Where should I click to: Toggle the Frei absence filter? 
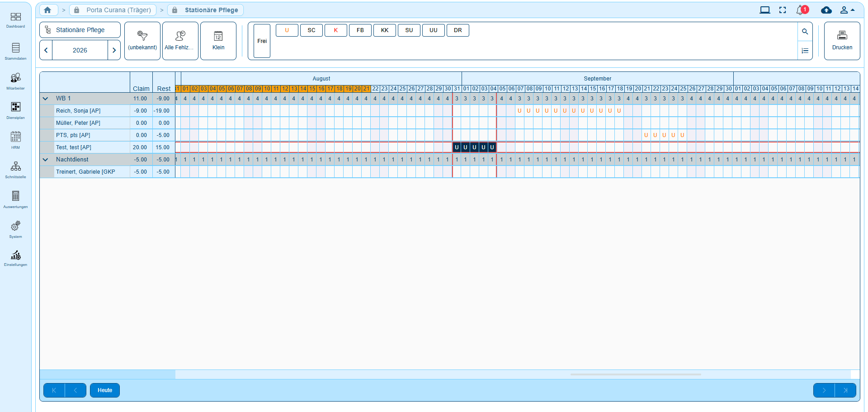[262, 41]
